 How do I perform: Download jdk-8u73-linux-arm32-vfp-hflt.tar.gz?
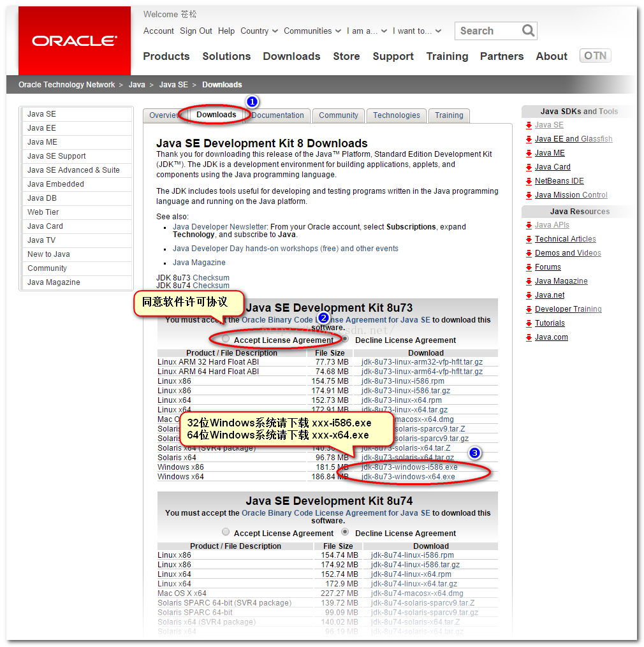(422, 362)
